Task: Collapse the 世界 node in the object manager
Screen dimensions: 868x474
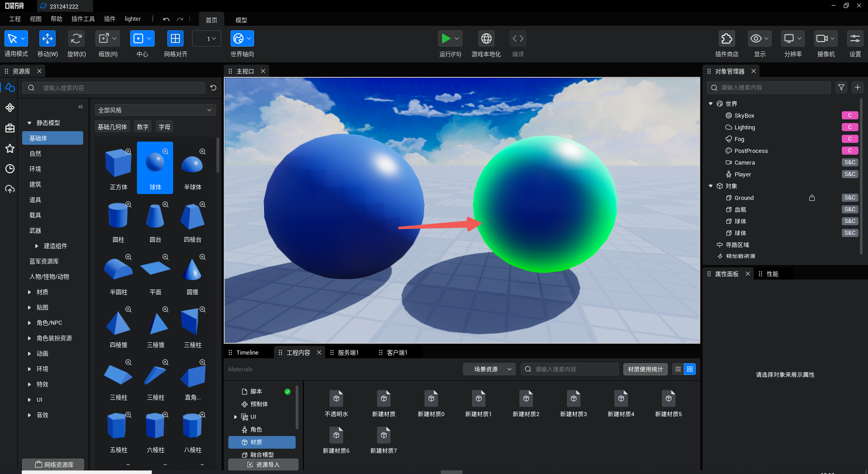Action: click(x=711, y=104)
